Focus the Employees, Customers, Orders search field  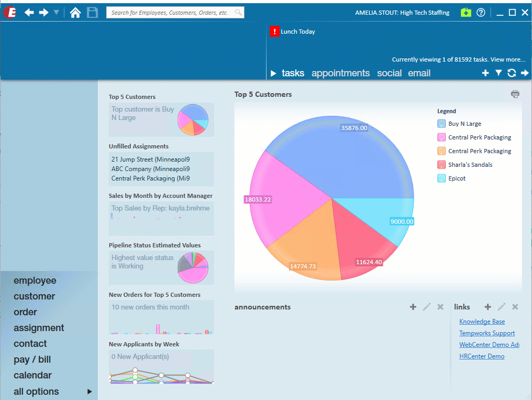175,13
